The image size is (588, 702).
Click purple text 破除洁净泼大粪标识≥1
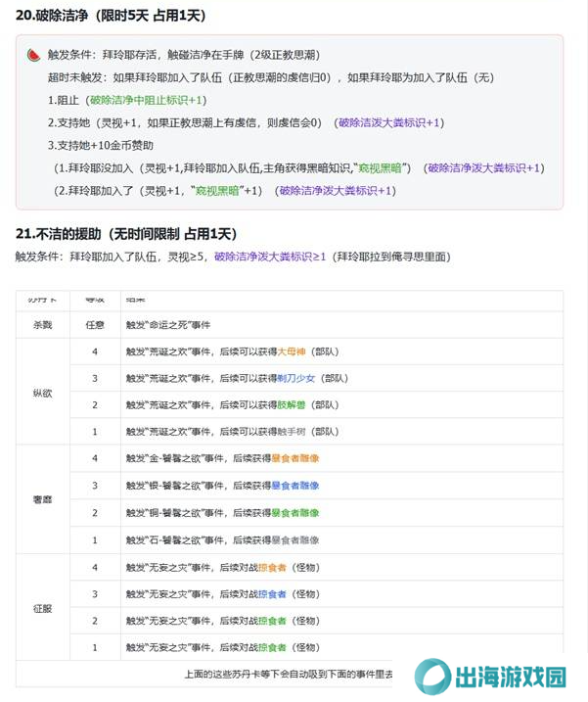(x=270, y=257)
